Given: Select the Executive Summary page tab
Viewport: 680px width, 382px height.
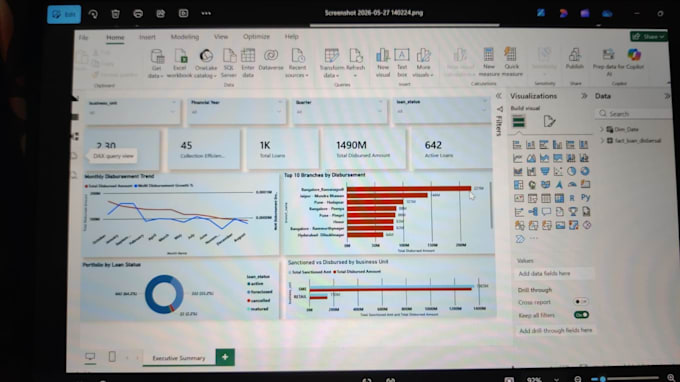Looking at the screenshot, I should click(x=179, y=358).
